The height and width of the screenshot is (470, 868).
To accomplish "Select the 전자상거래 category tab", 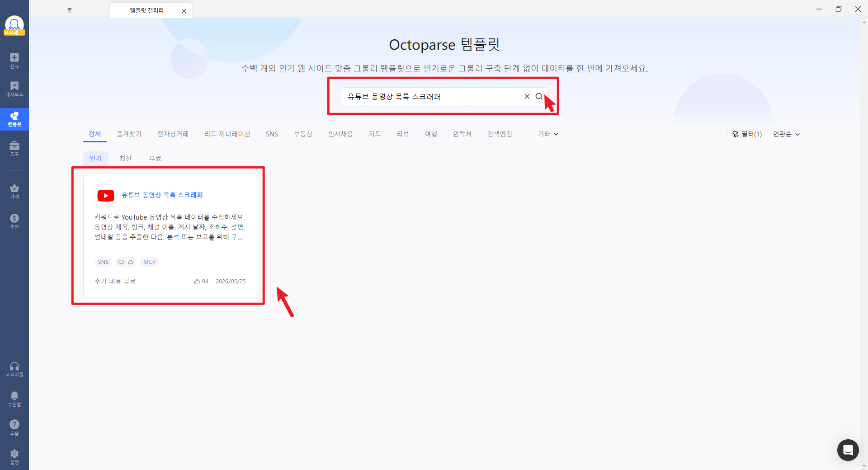I will [x=173, y=134].
